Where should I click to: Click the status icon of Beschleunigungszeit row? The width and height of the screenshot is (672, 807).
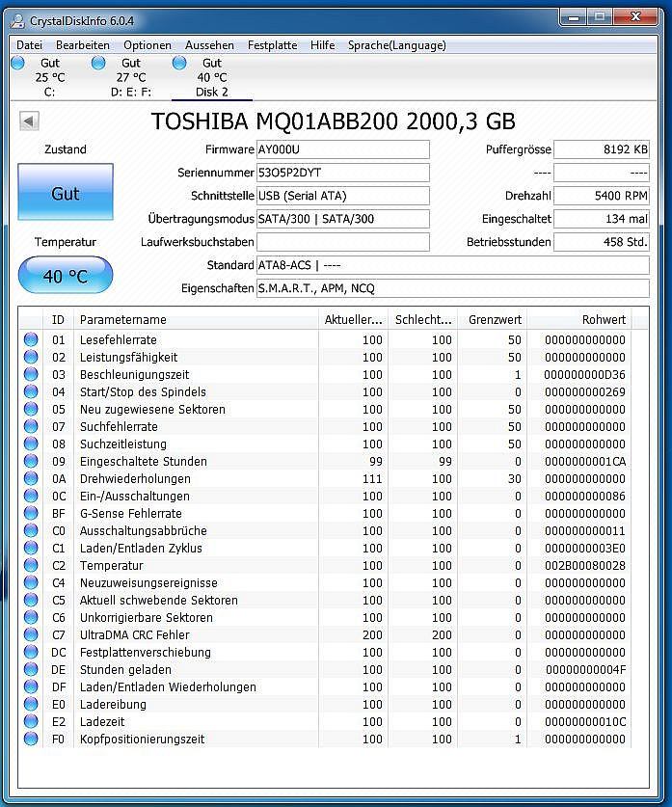tap(31, 374)
